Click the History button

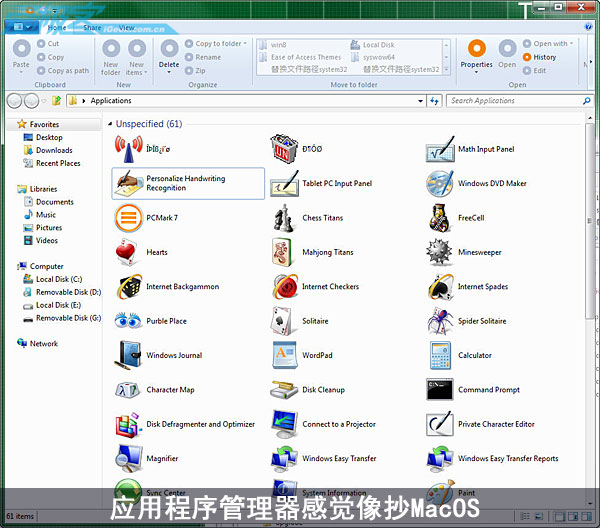coord(540,57)
